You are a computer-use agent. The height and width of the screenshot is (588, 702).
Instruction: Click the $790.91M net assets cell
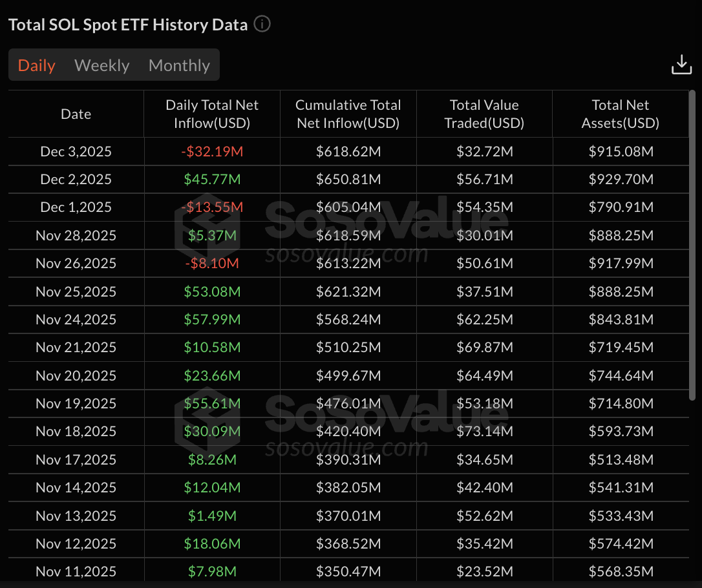621,207
